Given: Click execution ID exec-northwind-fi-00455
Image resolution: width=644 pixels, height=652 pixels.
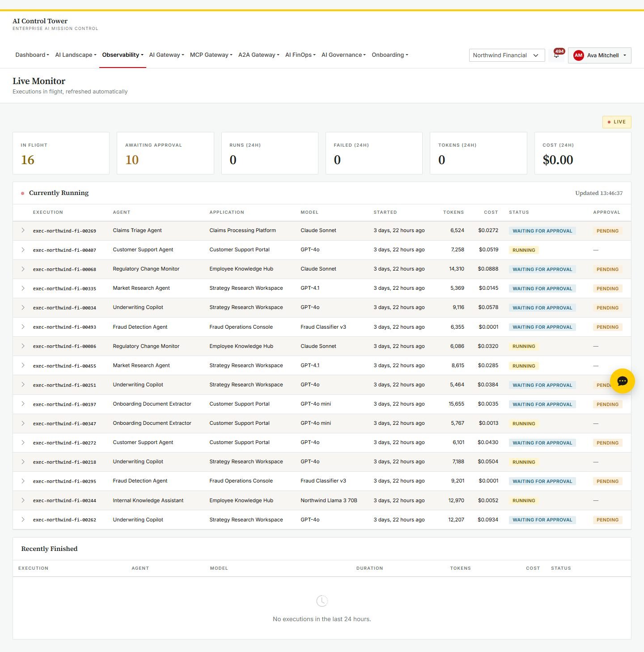Looking at the screenshot, I should tap(64, 366).
